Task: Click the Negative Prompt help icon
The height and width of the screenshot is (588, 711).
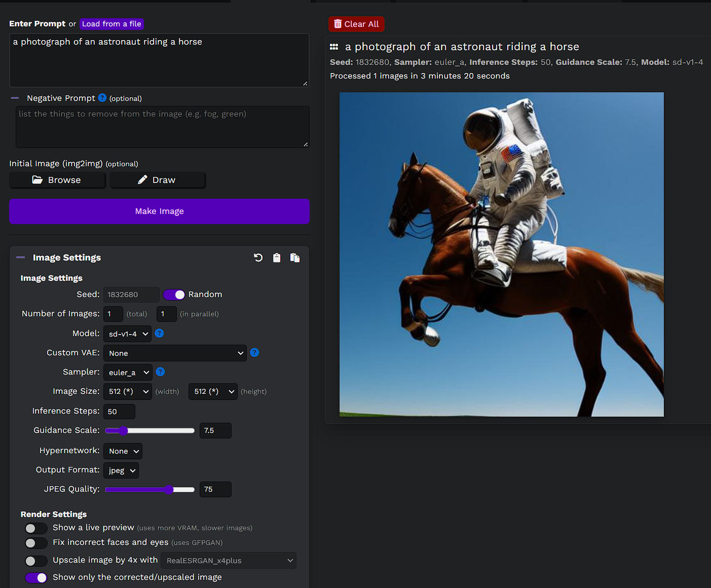Action: coord(102,98)
